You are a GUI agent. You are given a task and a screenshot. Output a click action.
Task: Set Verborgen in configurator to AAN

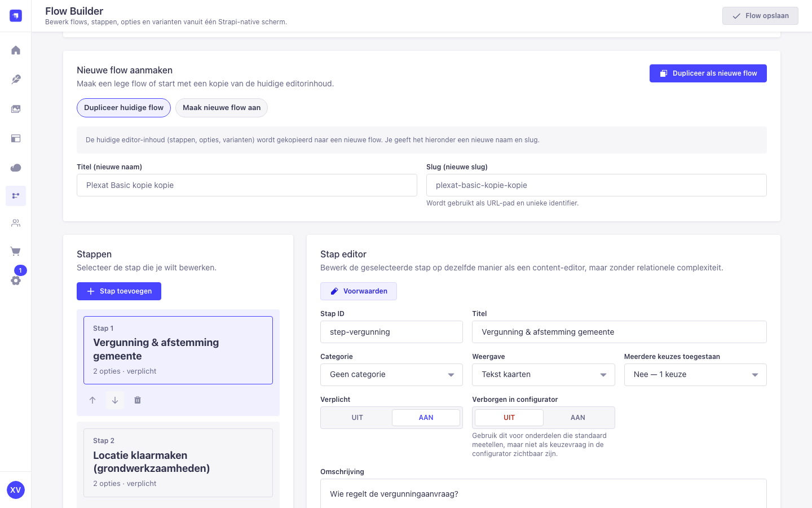tap(578, 418)
